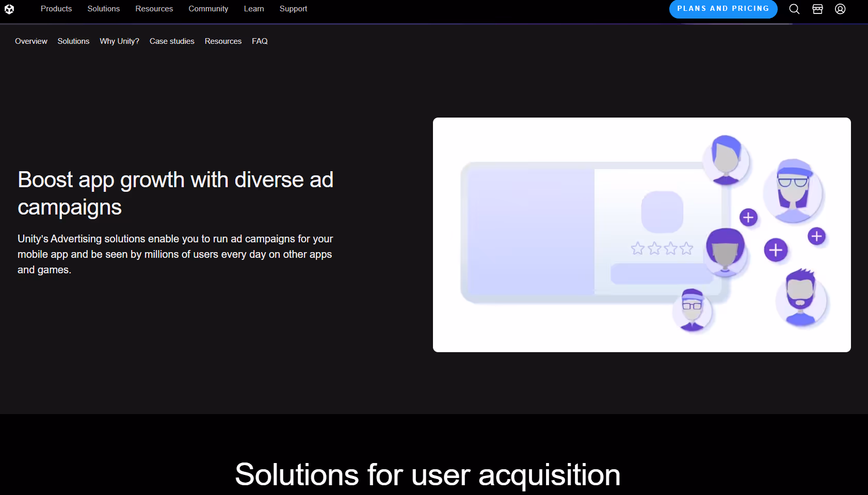This screenshot has width=868, height=495.
Task: Open the FAQ section link
Action: point(260,41)
